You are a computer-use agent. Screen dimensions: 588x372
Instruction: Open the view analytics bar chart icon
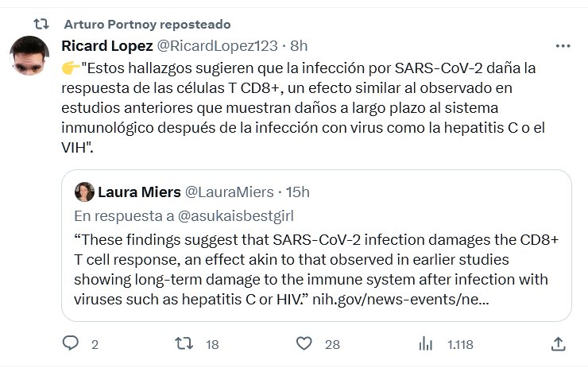click(x=426, y=343)
